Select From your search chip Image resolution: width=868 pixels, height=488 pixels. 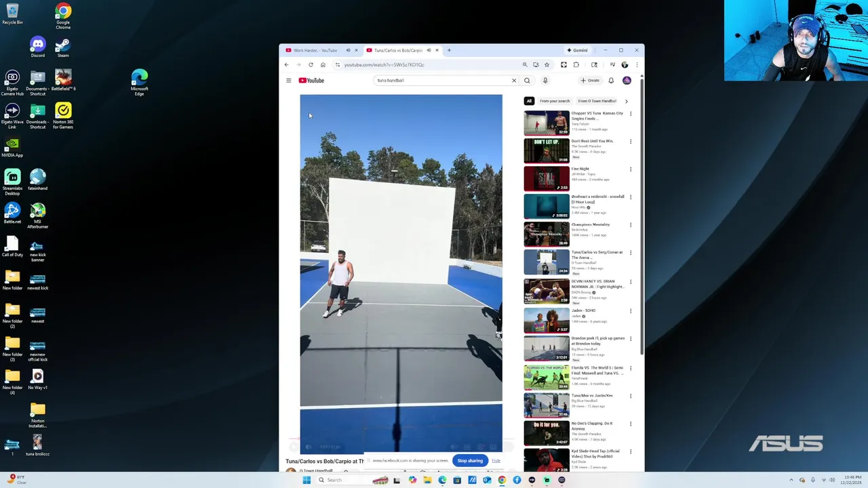coord(555,101)
